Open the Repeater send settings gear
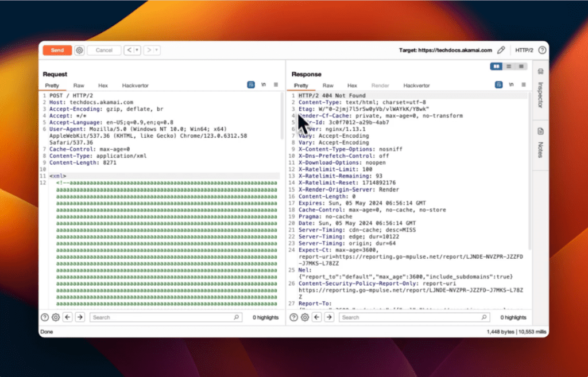Viewport: 588px width, 377px height. click(79, 50)
